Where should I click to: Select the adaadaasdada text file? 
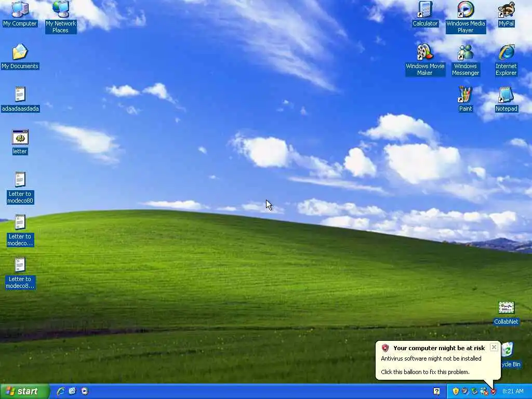(x=20, y=99)
